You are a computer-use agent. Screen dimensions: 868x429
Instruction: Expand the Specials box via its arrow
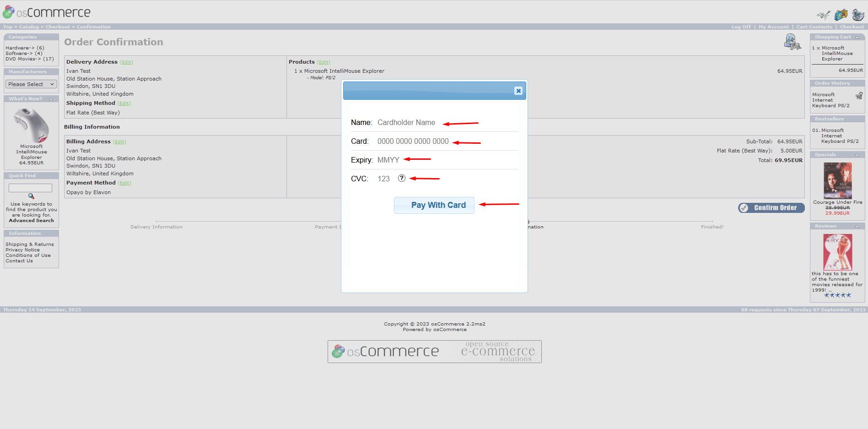pyautogui.click(x=857, y=155)
